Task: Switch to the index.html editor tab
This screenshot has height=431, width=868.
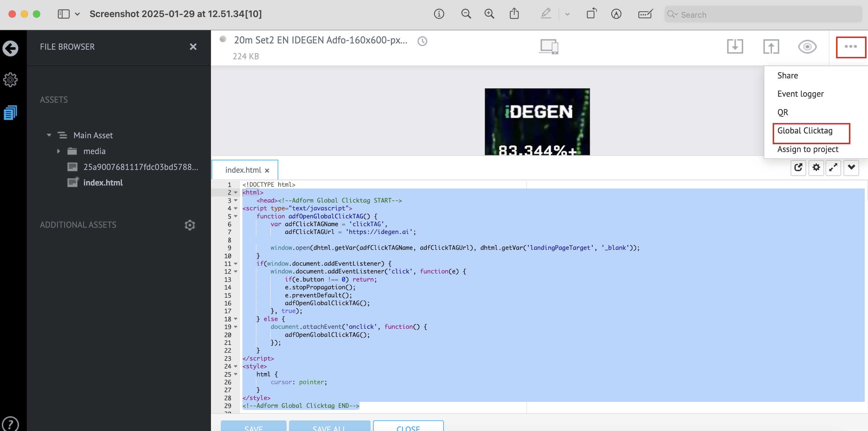Action: pos(243,170)
